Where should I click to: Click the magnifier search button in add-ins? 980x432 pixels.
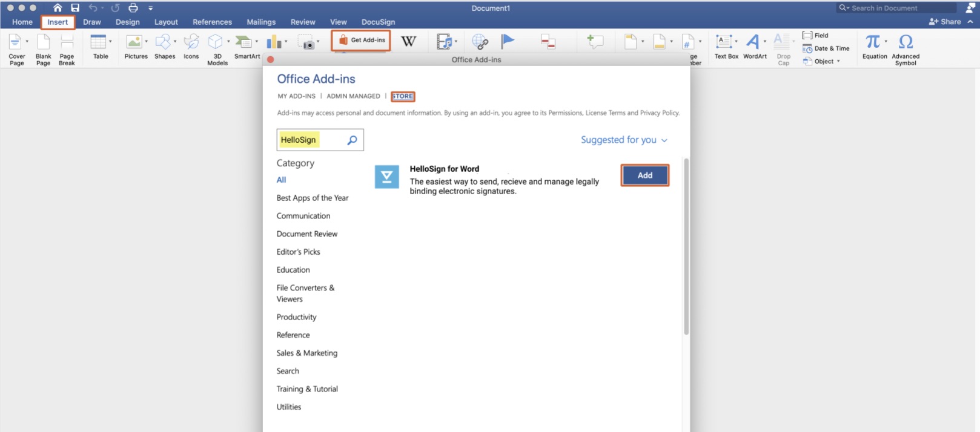[x=352, y=140]
